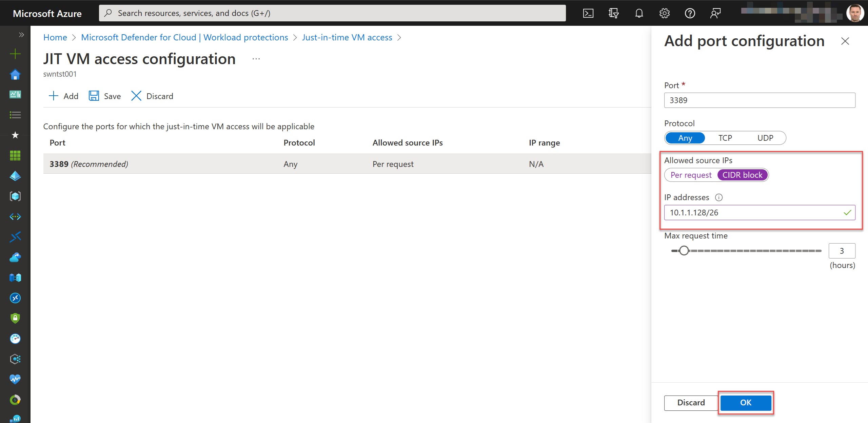Select the UDP protocol option

[x=766, y=138]
